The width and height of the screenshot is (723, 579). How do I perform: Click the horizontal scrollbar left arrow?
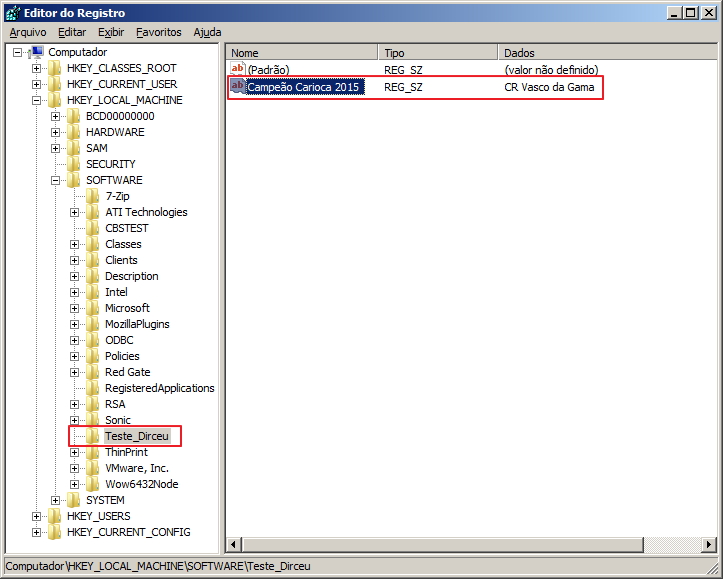click(233, 544)
